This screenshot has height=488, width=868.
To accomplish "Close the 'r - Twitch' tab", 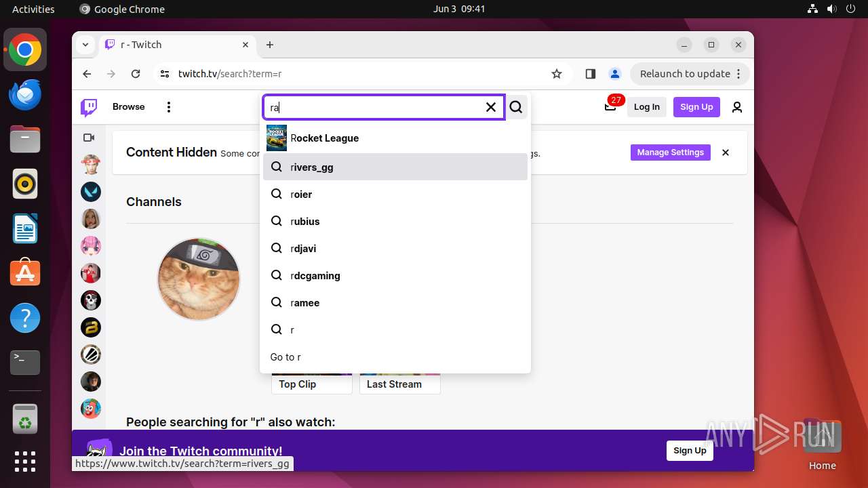I will (245, 45).
